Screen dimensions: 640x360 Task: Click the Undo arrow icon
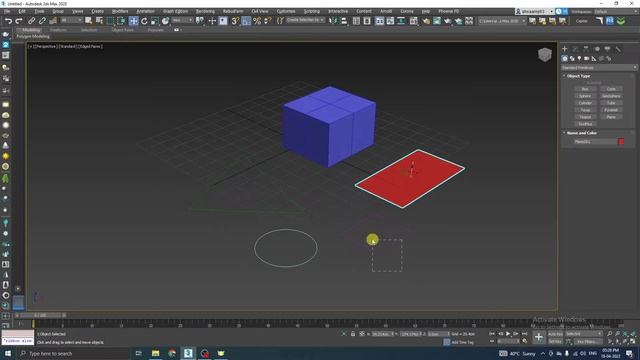coord(8,21)
